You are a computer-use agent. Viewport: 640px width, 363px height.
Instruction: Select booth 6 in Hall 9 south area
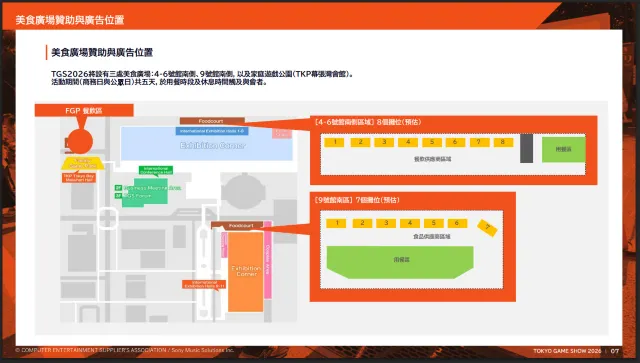457,223
